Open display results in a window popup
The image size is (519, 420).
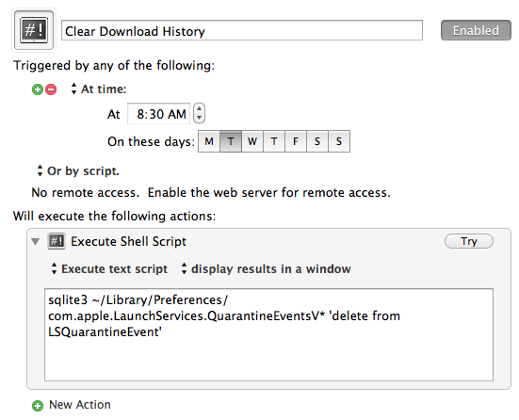[267, 268]
